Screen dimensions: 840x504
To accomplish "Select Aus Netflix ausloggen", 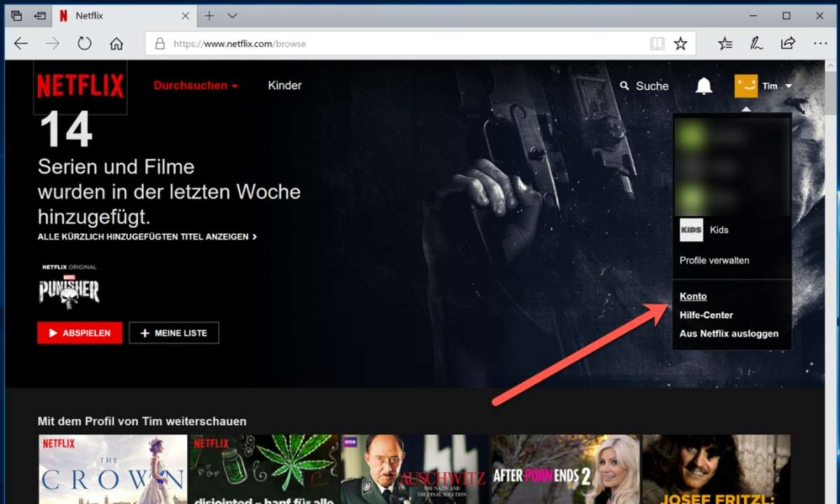I will coord(729,334).
